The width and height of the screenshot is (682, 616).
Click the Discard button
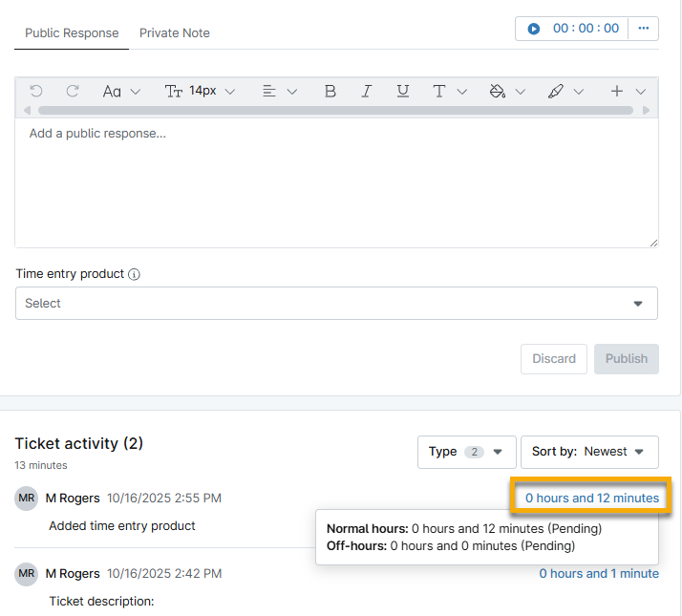tap(554, 359)
